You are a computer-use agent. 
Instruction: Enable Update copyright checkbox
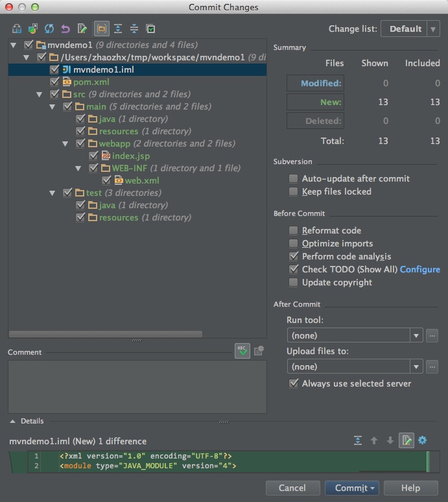point(293,282)
